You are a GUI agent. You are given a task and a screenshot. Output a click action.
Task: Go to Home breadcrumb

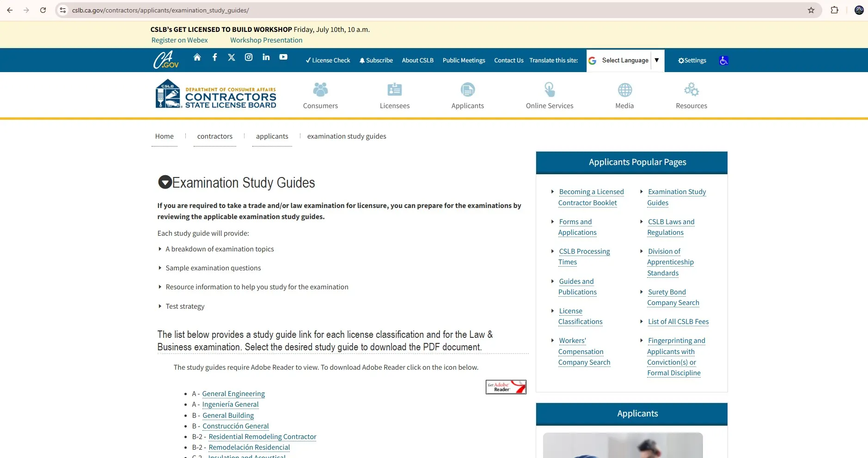[x=165, y=136]
